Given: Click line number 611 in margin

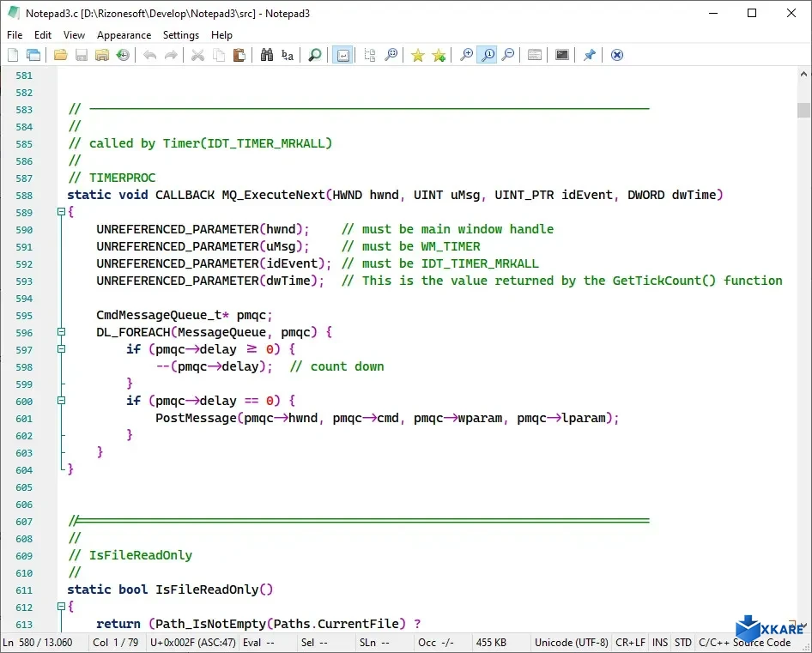Looking at the screenshot, I should [24, 590].
